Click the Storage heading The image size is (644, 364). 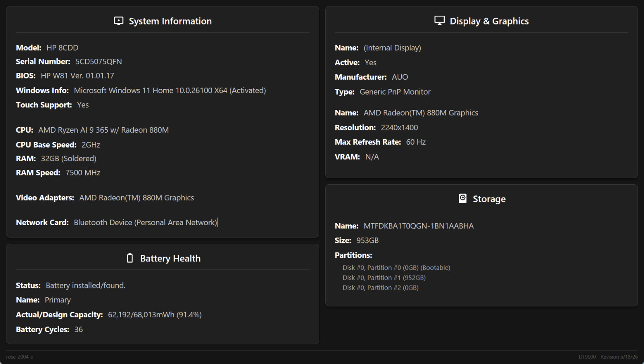(x=489, y=199)
